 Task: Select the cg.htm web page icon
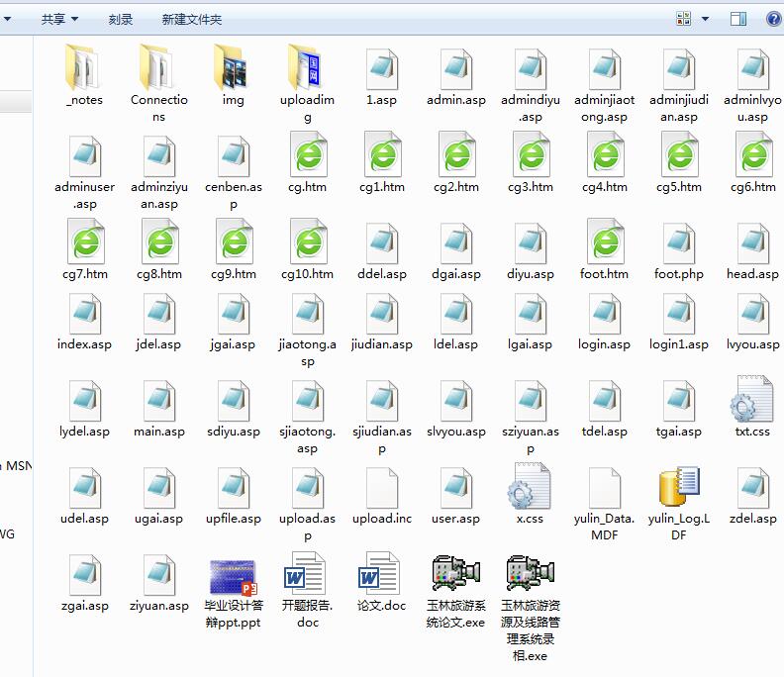[x=308, y=154]
